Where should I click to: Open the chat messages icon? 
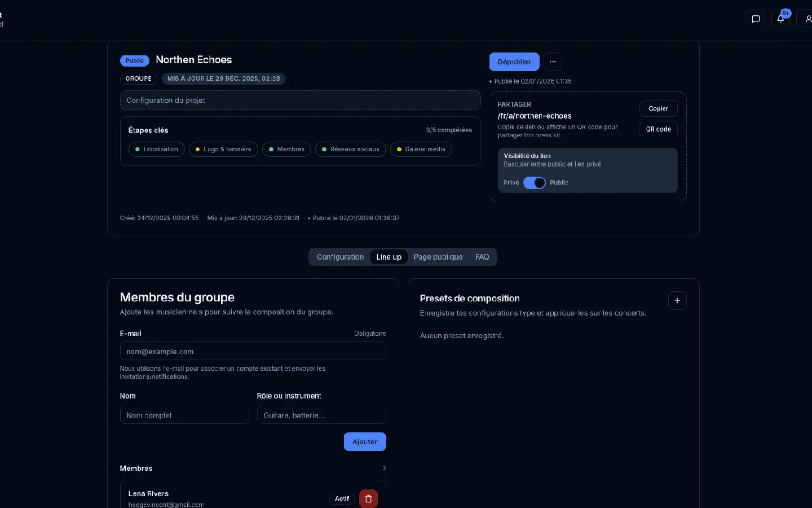pos(756,19)
